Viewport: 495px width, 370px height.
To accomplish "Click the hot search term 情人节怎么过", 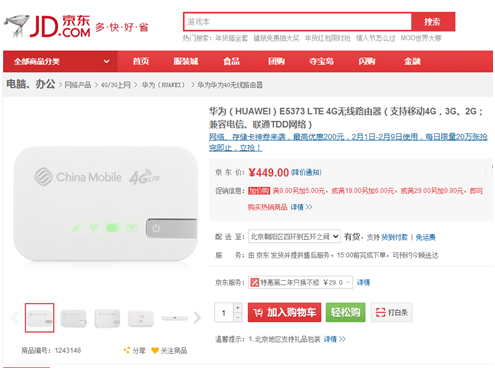I will click(375, 38).
